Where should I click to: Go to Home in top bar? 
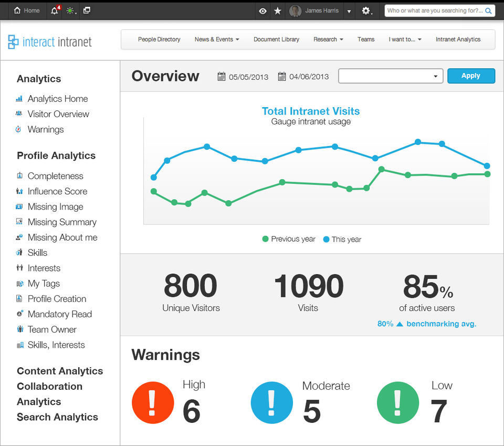click(x=27, y=11)
